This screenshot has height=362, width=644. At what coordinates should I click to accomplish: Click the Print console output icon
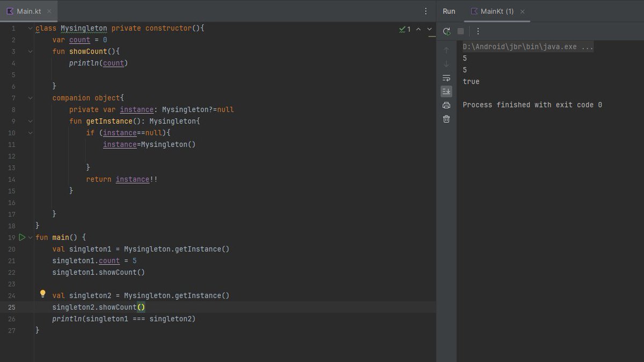click(447, 105)
